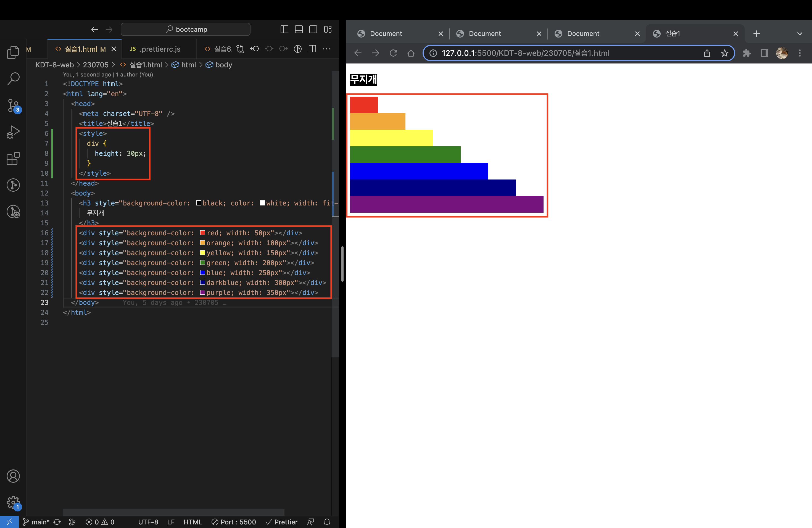Screen dimensions: 812x528
Task: Click black color swatch on line 13
Action: (199, 203)
